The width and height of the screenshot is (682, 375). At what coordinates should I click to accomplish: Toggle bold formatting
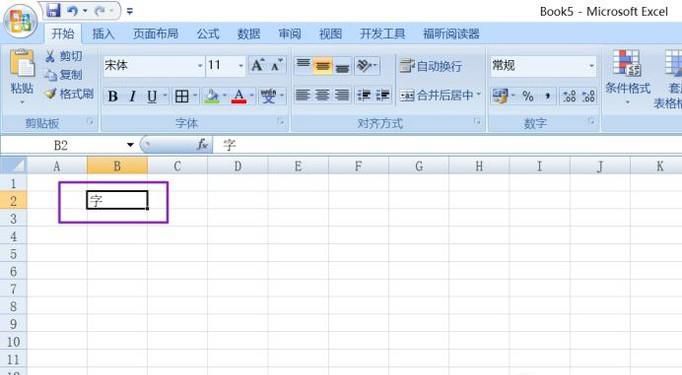point(113,96)
